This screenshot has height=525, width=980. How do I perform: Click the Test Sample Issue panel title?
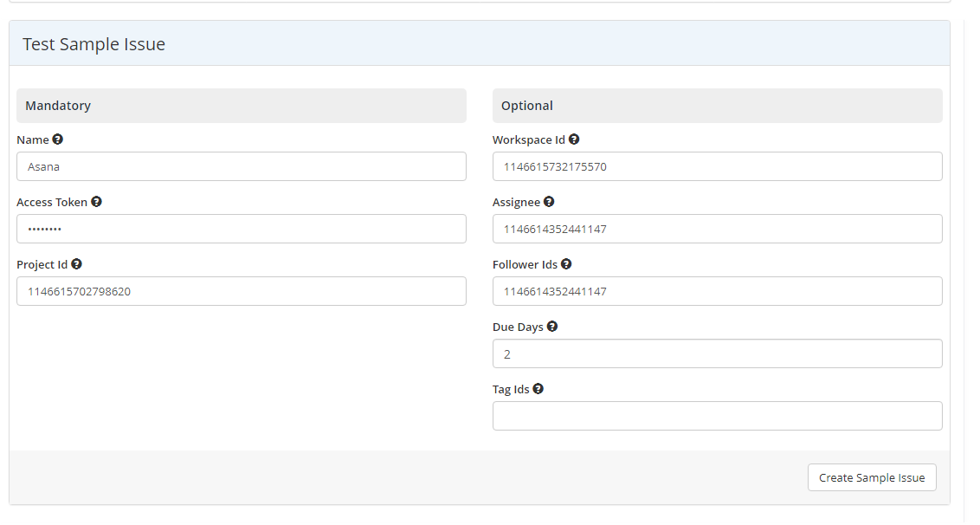coord(93,44)
